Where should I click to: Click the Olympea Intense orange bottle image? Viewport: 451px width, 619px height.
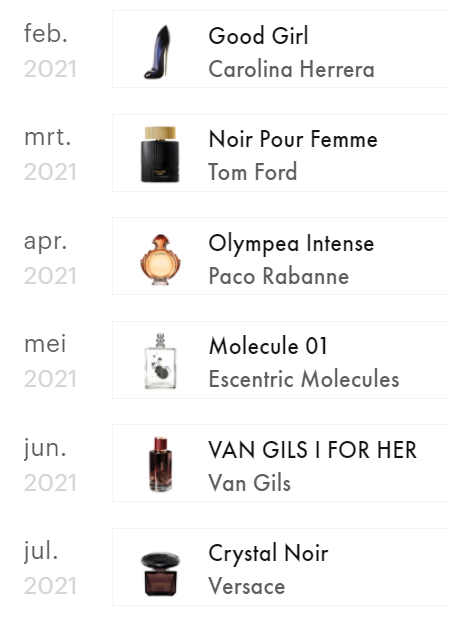pos(160,259)
